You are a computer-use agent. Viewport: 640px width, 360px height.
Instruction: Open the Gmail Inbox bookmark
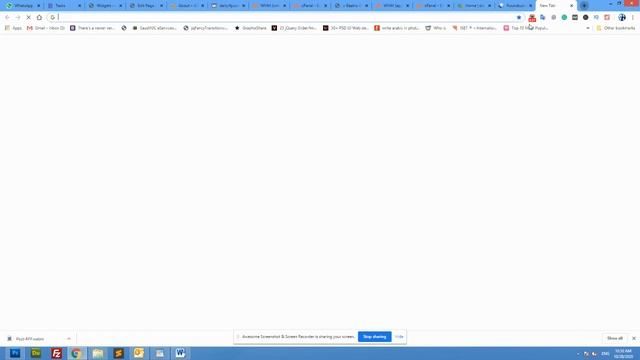coord(46,28)
